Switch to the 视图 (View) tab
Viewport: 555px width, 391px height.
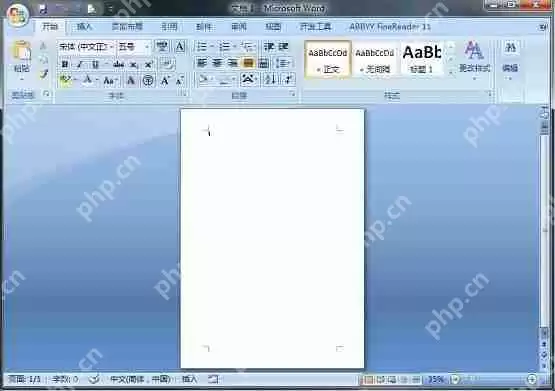(273, 27)
